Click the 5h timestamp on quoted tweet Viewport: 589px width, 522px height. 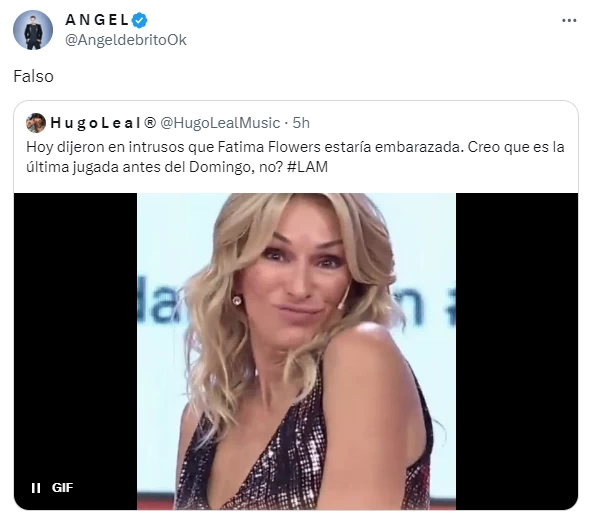pos(301,123)
